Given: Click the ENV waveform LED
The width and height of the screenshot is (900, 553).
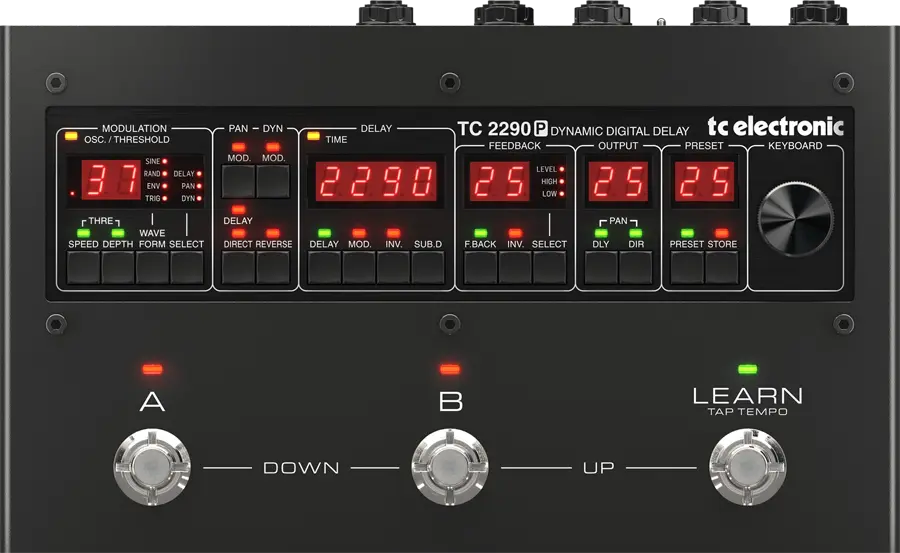Looking at the screenshot, I should pos(165,186).
